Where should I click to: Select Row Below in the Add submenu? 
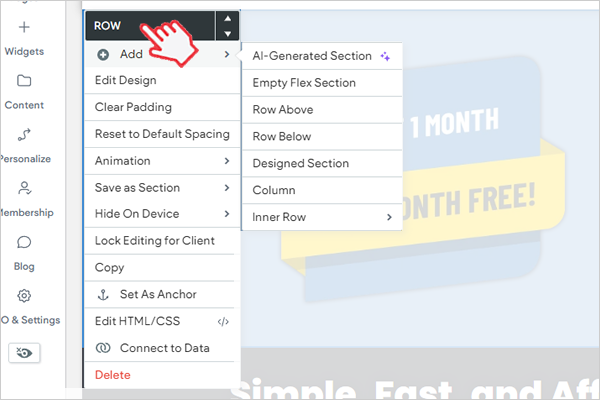click(x=282, y=137)
